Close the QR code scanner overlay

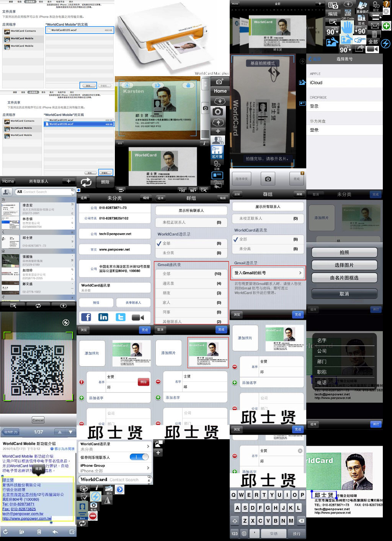(66, 323)
